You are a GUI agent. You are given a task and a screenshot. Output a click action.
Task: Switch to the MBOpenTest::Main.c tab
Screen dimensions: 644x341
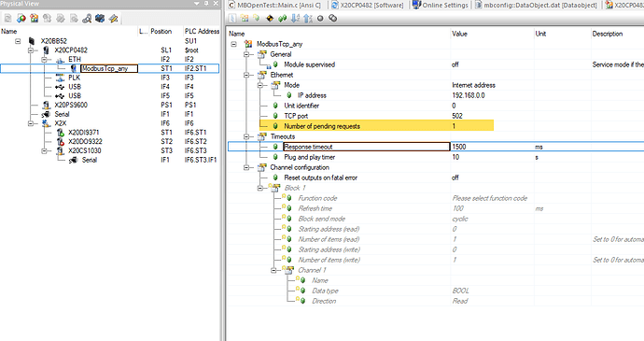click(274, 5)
